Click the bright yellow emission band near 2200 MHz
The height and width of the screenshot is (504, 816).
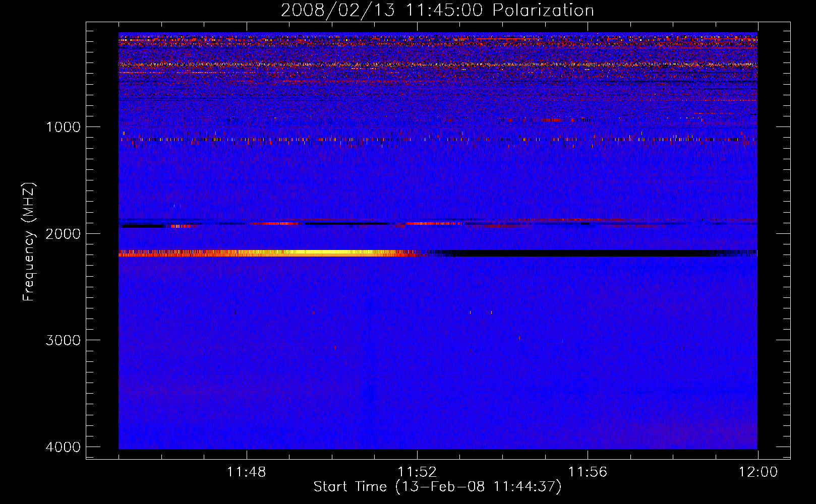pyautogui.click(x=270, y=253)
